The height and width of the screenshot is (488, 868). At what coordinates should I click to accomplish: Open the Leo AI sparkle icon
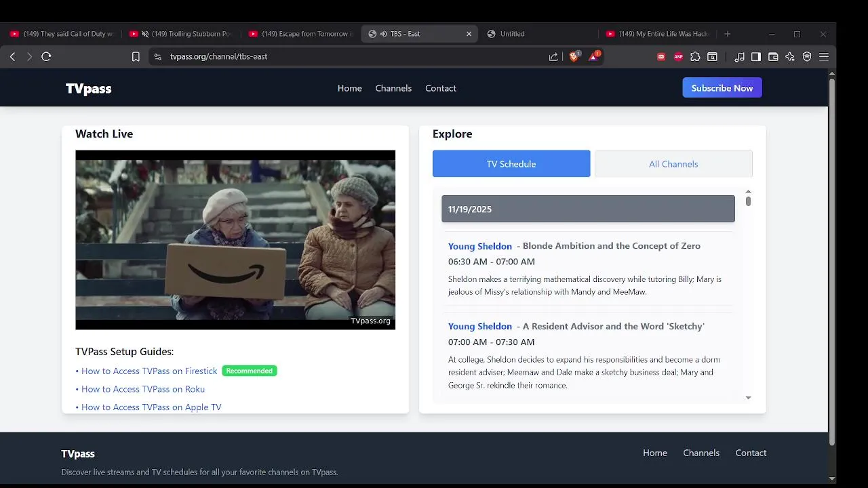click(790, 57)
